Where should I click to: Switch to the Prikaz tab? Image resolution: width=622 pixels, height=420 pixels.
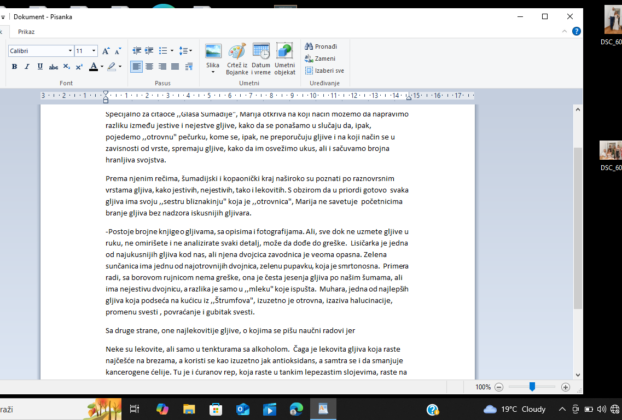[x=26, y=31]
